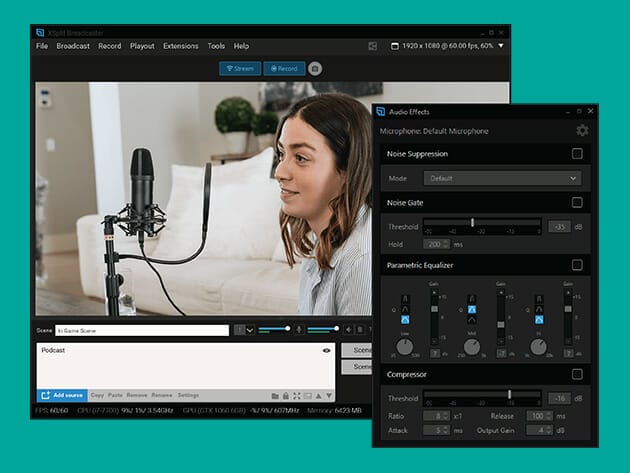Open Audio Effects settings gear
630x473 pixels.
tap(582, 131)
